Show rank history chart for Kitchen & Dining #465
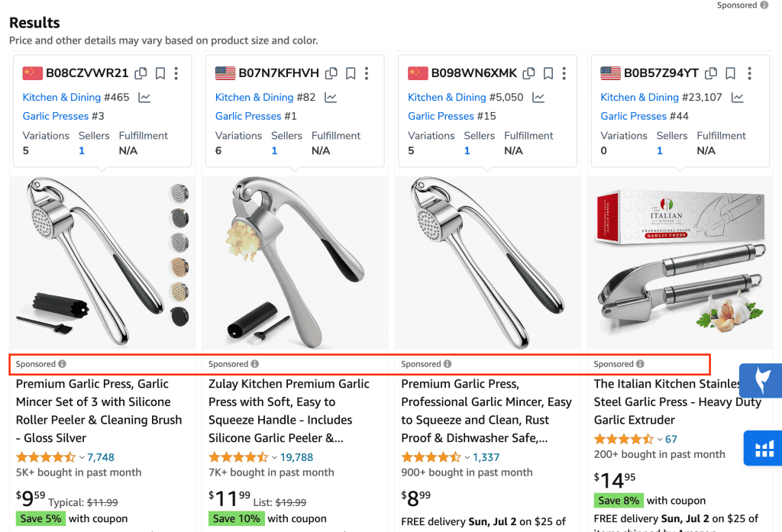This screenshot has width=782, height=532. [x=144, y=98]
